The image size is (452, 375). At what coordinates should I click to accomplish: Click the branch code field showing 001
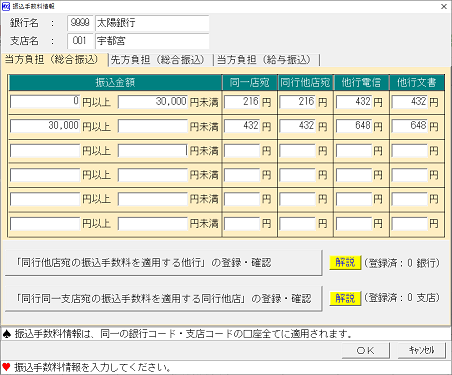[80, 41]
